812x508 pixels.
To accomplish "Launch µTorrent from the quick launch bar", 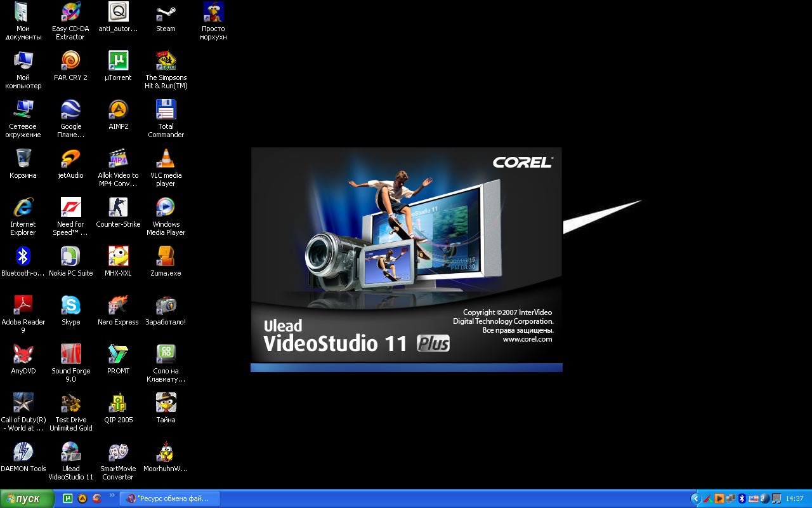I will (68, 498).
